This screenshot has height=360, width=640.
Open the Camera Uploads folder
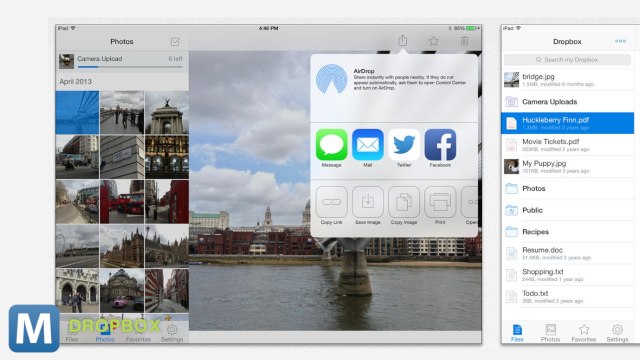(567, 102)
